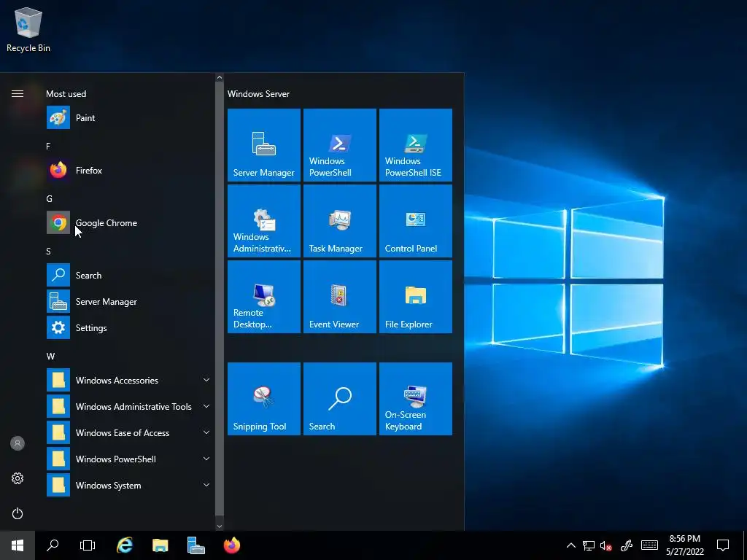Click the Show desktop sliver at taskbar edge
The image size is (747, 560).
pyautogui.click(x=745, y=545)
